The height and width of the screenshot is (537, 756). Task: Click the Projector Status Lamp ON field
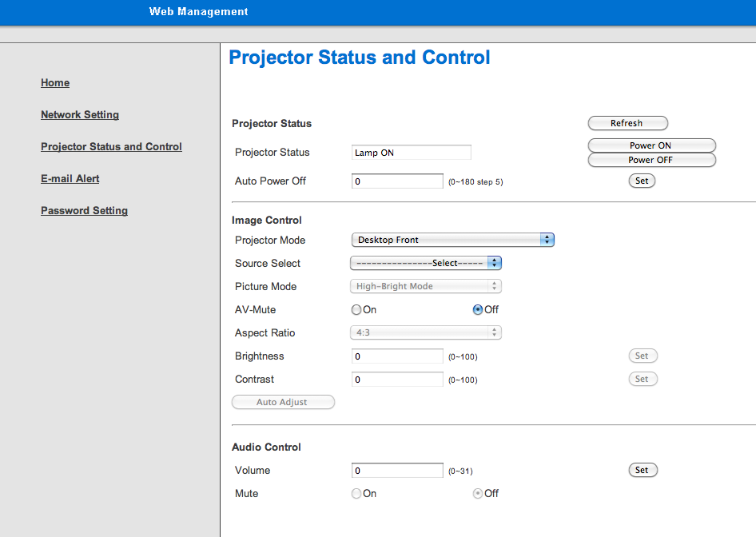click(412, 153)
